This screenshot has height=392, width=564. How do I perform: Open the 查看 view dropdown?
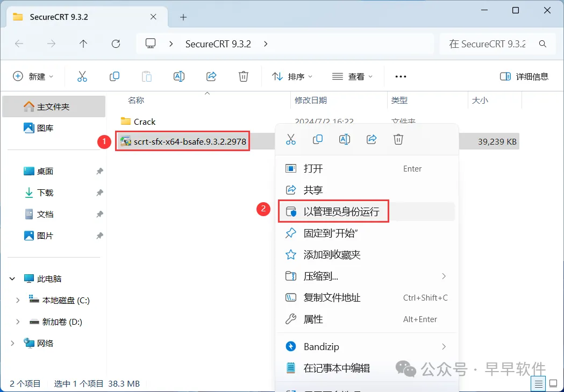(353, 76)
